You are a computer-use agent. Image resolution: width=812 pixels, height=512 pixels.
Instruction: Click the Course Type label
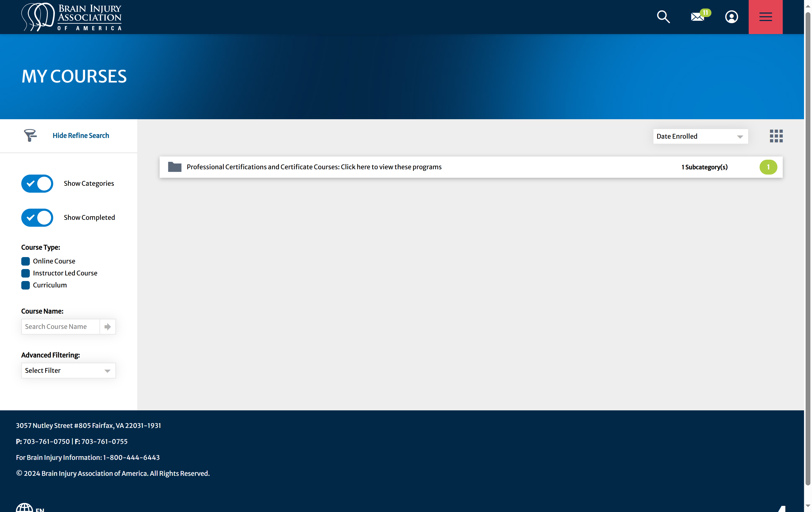click(40, 247)
